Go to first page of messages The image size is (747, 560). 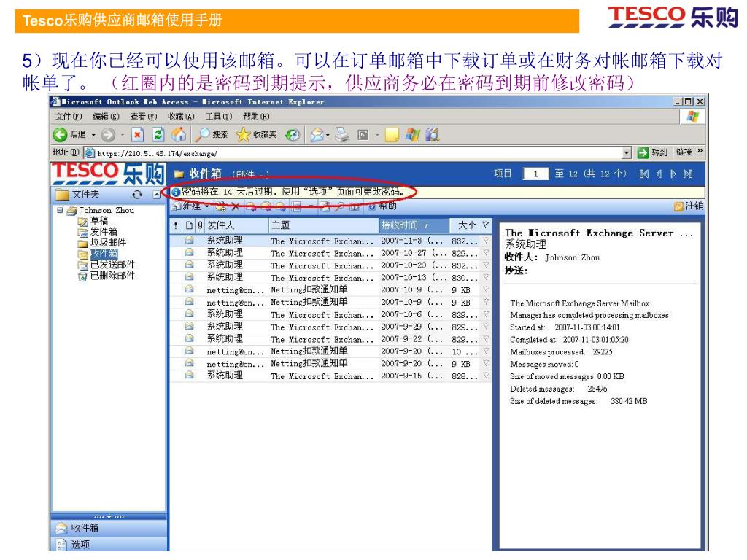(643, 174)
